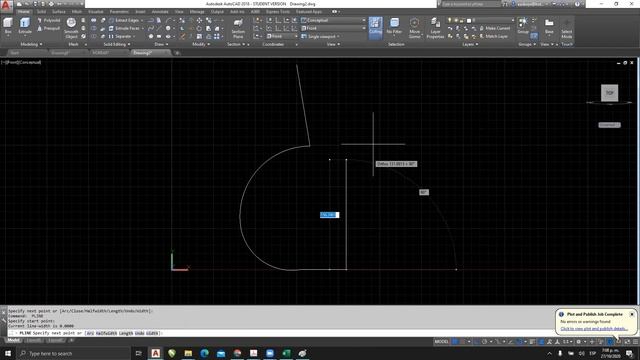640x360 pixels.
Task: Click the new drawing tab plus icon
Action: click(x=177, y=53)
